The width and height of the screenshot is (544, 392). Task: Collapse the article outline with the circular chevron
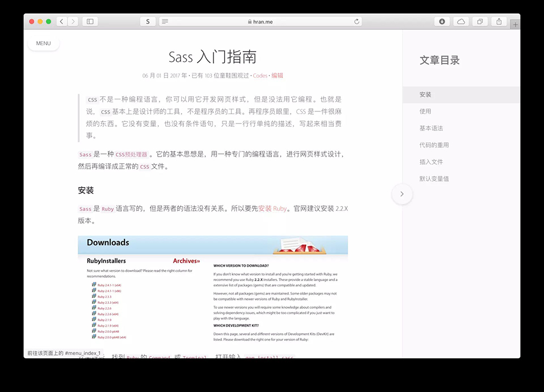click(402, 194)
